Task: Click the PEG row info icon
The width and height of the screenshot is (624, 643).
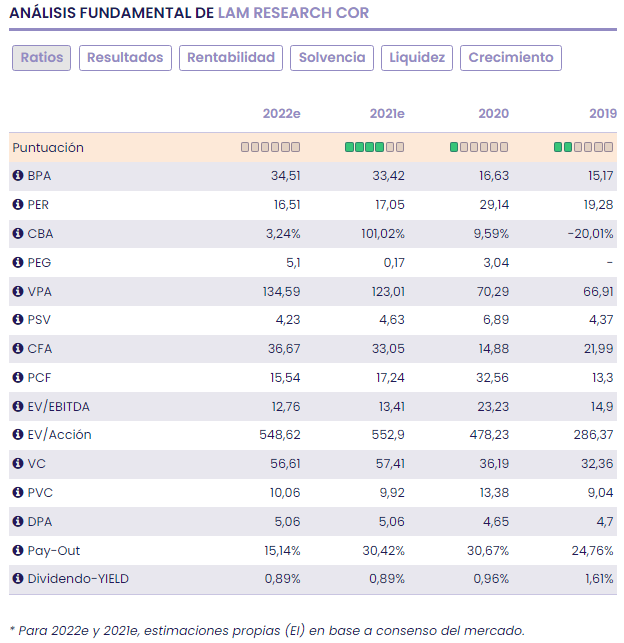Action: 18,263
